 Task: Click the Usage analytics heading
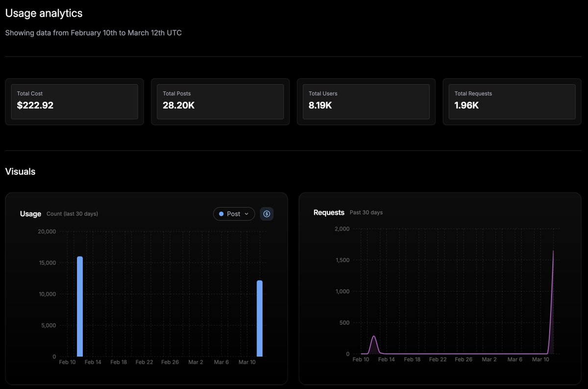point(44,13)
